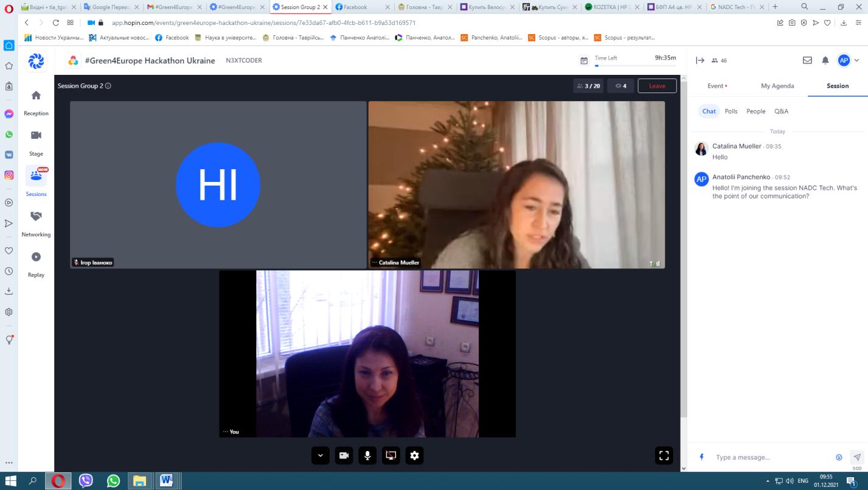Open the Reception area
The width and height of the screenshot is (868, 490).
pyautogui.click(x=36, y=102)
